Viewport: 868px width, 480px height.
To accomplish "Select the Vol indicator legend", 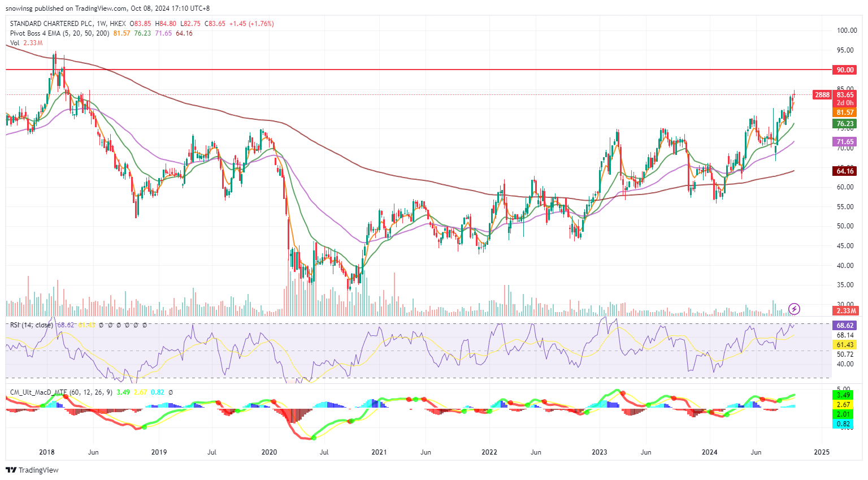I will point(15,43).
